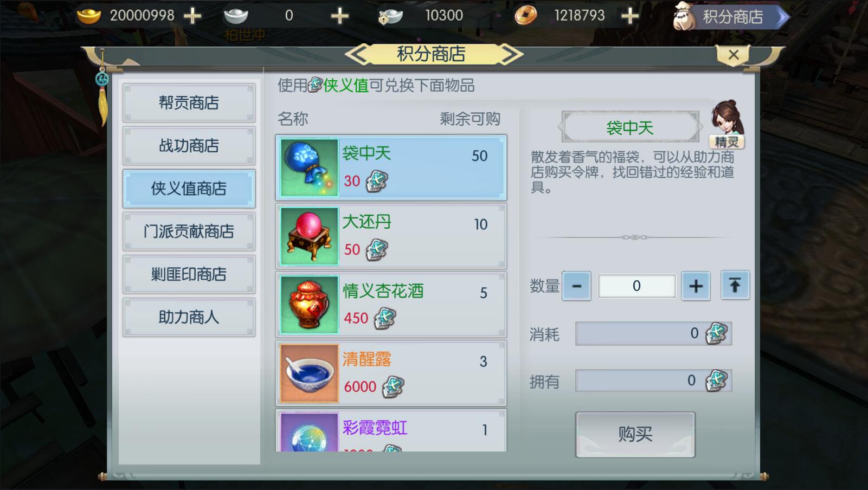The width and height of the screenshot is (868, 490).
Task: Click the plus icon beside gold ingot balance
Action: click(192, 16)
